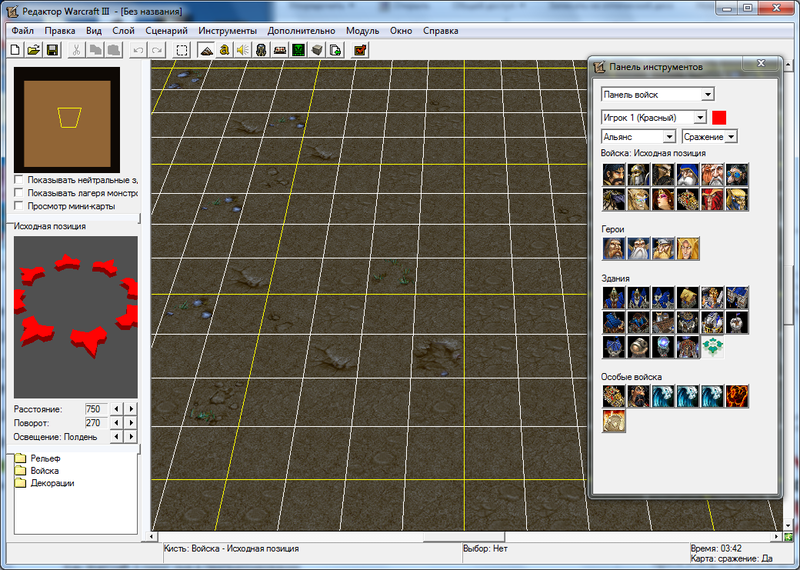Screen dimensions: 800x570
Task: Open the Сценарий menu
Action: 166,31
